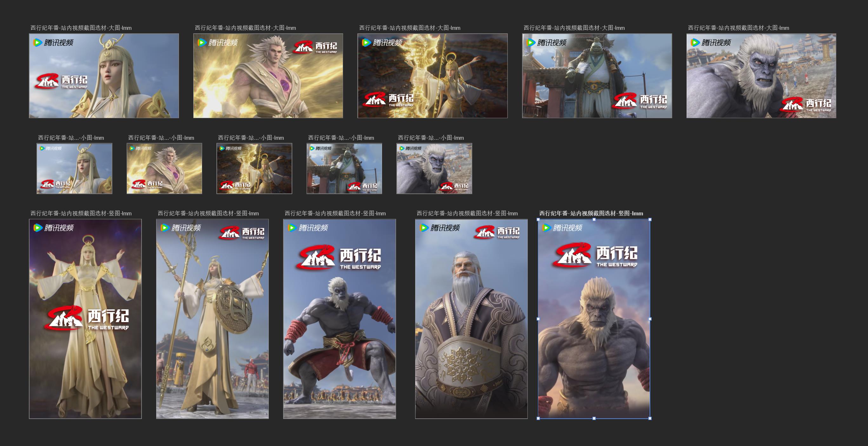
Task: Select the large artboard showing the blonde woman close-up
Action: (x=104, y=76)
